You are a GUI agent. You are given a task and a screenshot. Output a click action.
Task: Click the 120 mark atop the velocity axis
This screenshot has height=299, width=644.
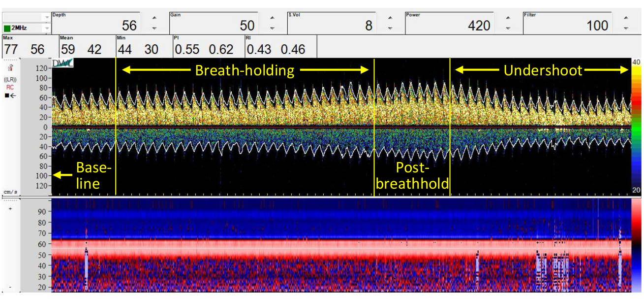[x=41, y=68]
